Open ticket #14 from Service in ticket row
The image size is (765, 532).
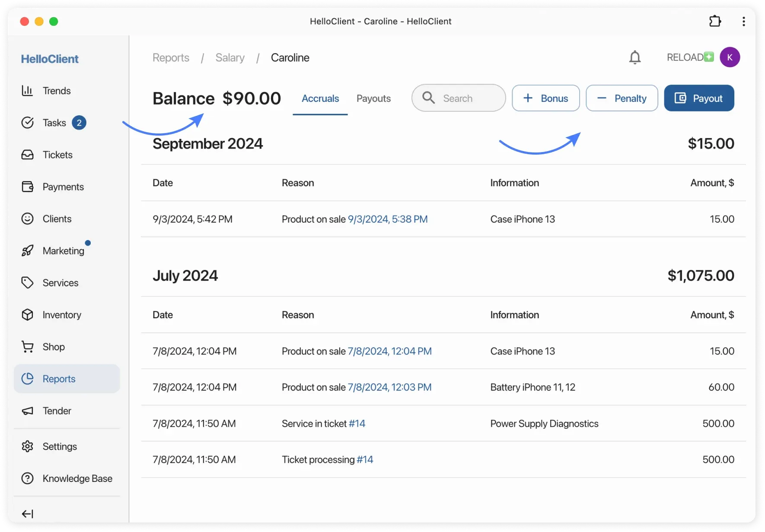(x=357, y=424)
